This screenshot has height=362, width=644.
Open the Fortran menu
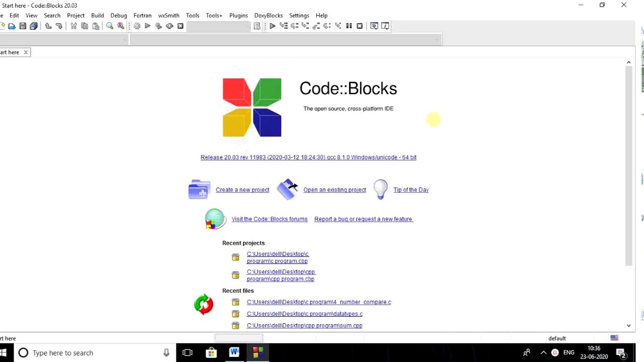(x=143, y=16)
